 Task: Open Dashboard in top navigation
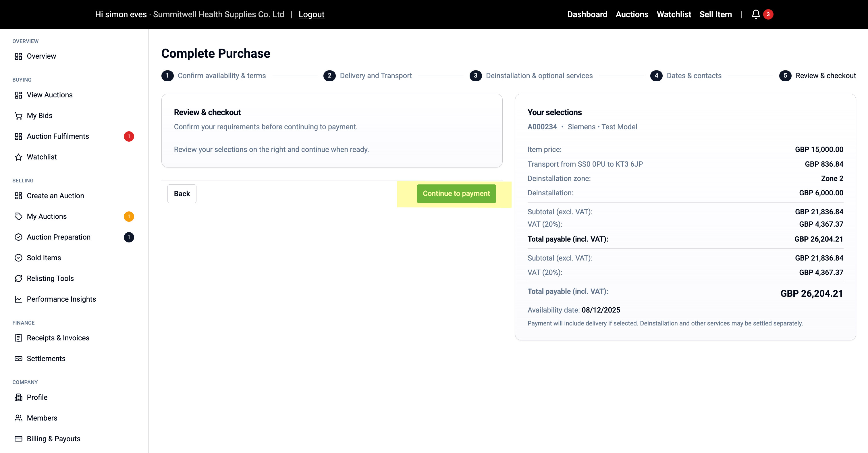(x=587, y=14)
